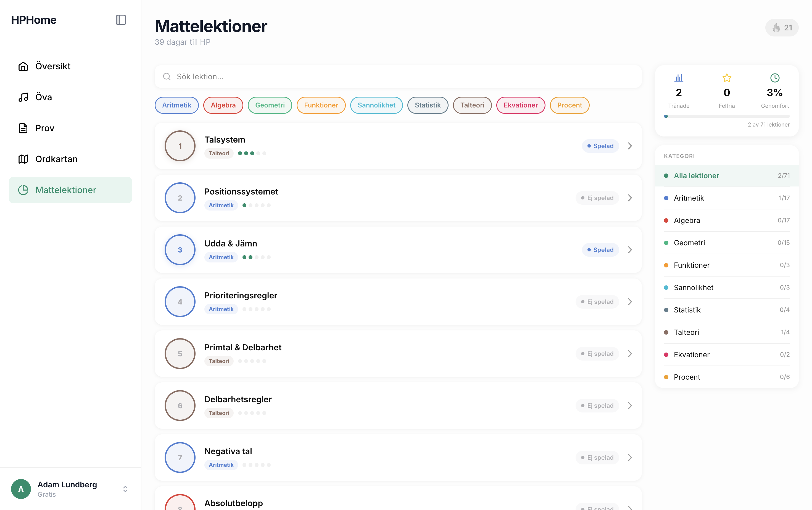Click the star icon above Felfria
The width and height of the screenshot is (812, 510).
pos(727,78)
